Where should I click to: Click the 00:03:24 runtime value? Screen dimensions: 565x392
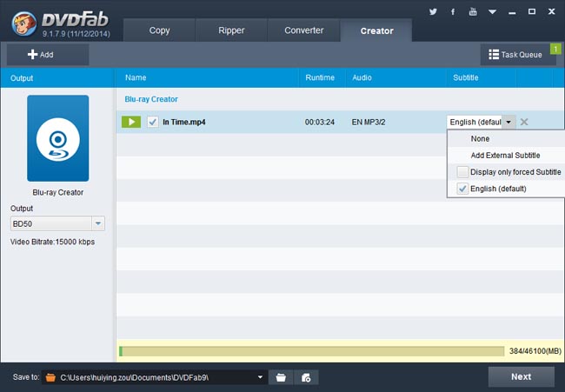click(320, 123)
